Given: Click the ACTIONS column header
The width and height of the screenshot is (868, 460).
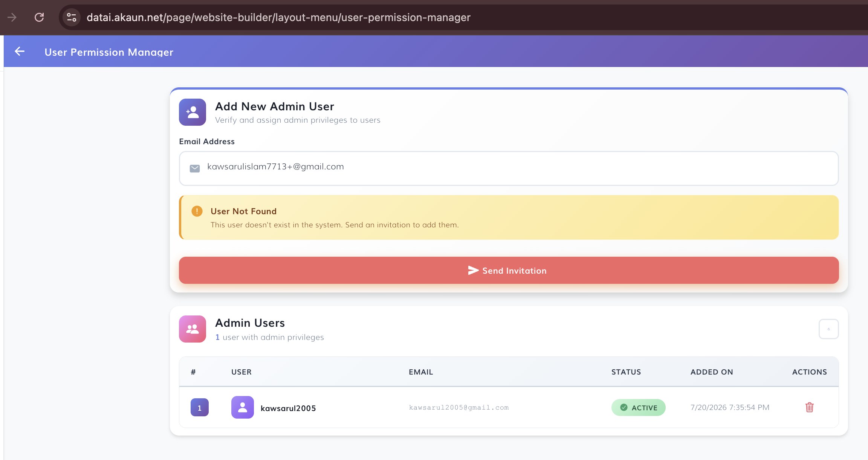Looking at the screenshot, I should (x=810, y=372).
